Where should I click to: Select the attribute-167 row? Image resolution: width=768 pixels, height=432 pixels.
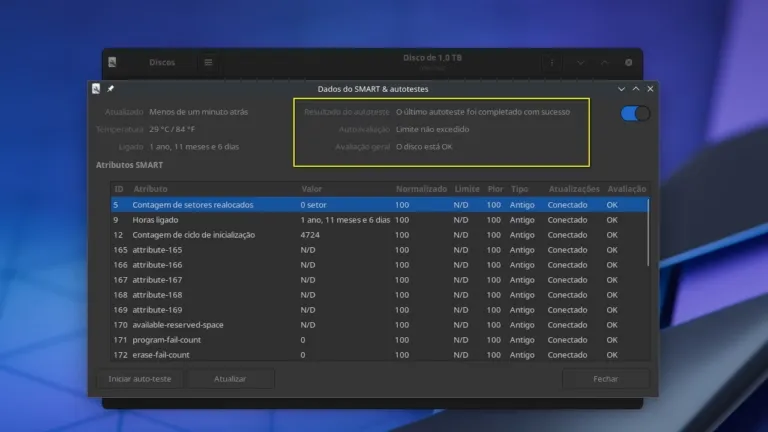tap(379, 280)
